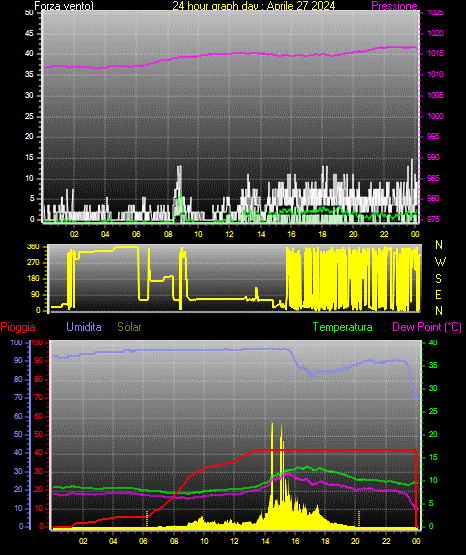Click the 24 hour graph day title

[254, 6]
